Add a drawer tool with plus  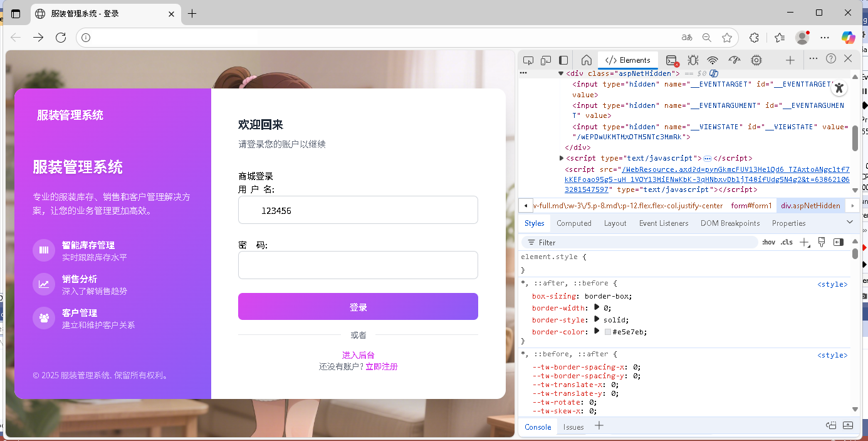pos(599,426)
